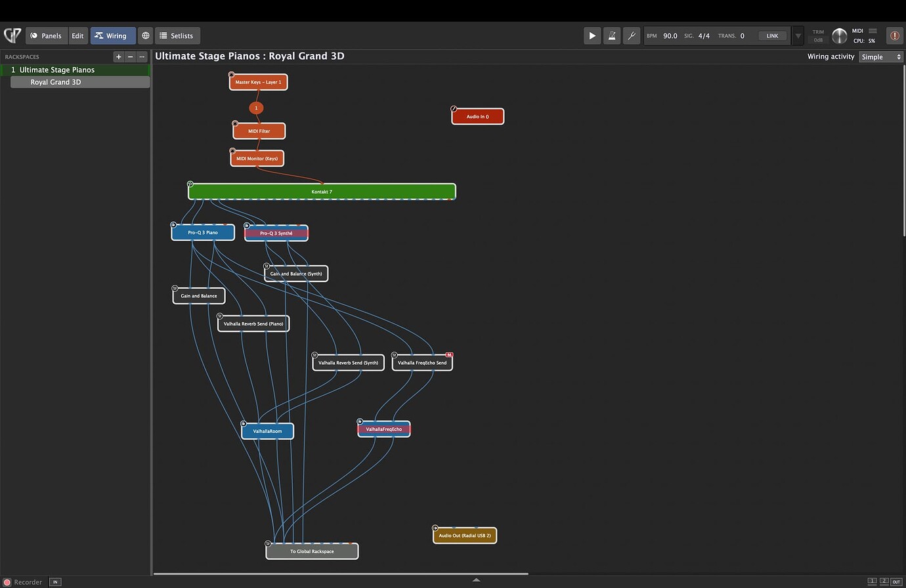
Task: Click the red M badge on FreqEcho Send
Action: 449,355
